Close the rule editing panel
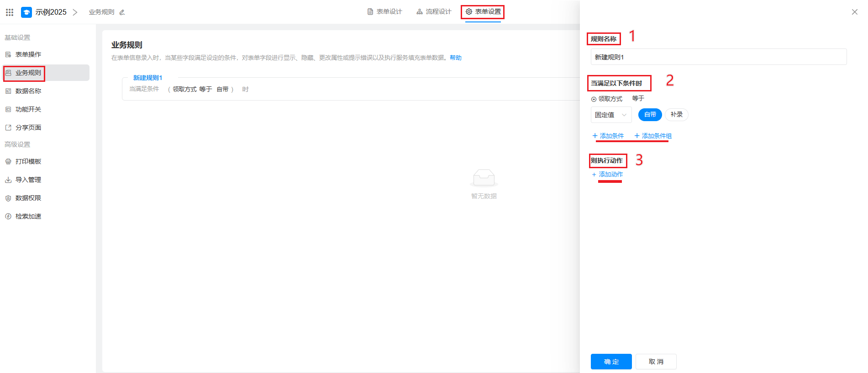This screenshot has height=373, width=868. 854,12
